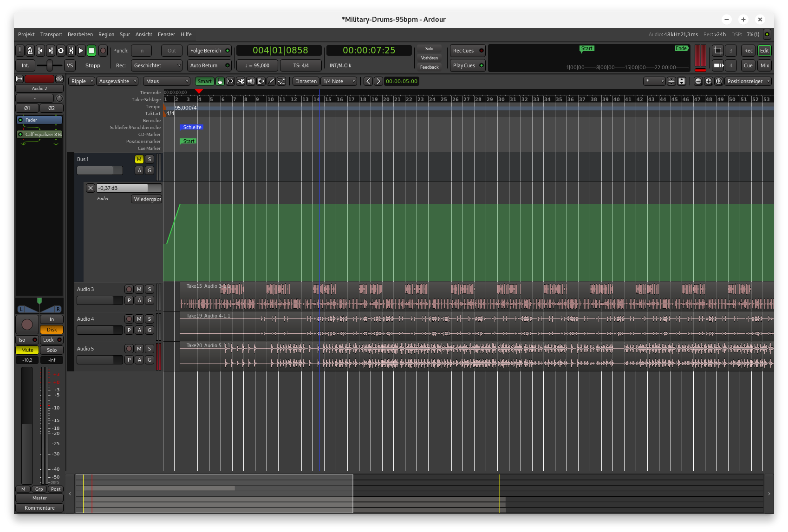Screen dimensions: 788x532
Task: Open the Maus edit point dropdown
Action: [167, 81]
